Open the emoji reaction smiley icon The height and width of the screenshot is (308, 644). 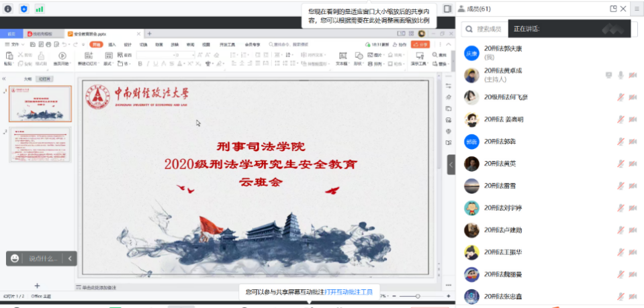(x=15, y=258)
